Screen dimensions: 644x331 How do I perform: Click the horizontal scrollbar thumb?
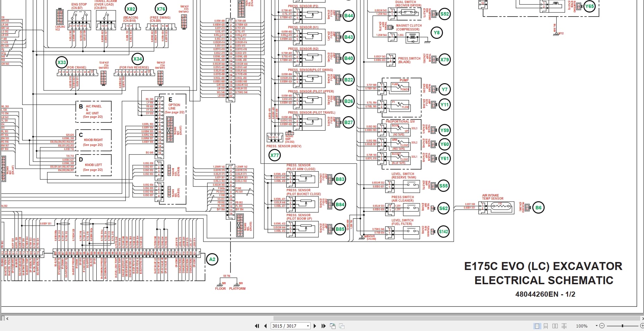457,318
